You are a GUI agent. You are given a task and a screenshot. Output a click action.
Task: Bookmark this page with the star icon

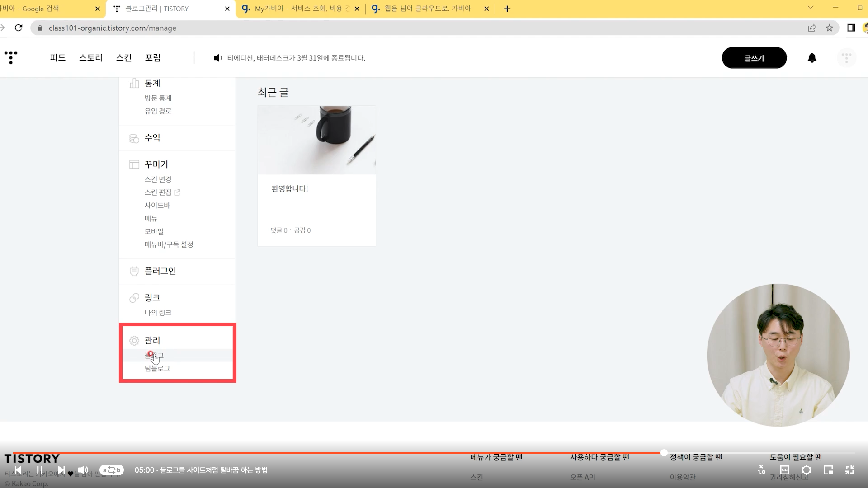[x=829, y=28]
